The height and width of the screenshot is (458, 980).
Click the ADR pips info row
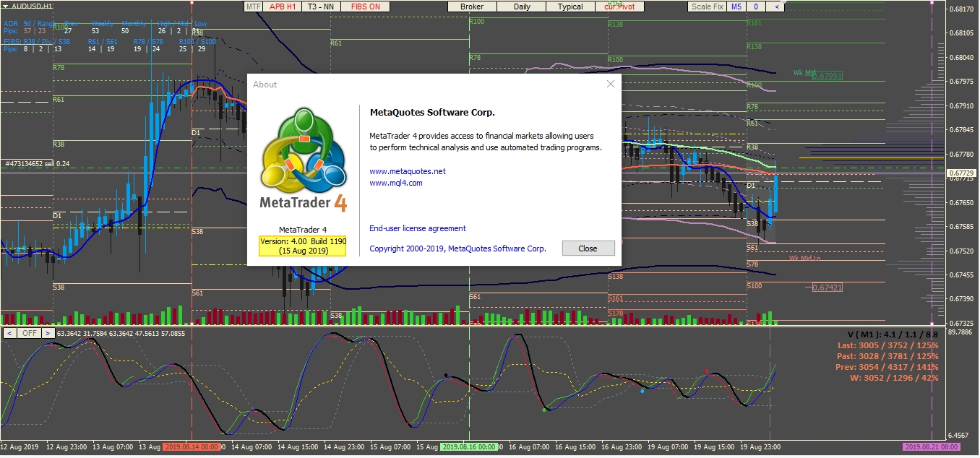pos(106,31)
